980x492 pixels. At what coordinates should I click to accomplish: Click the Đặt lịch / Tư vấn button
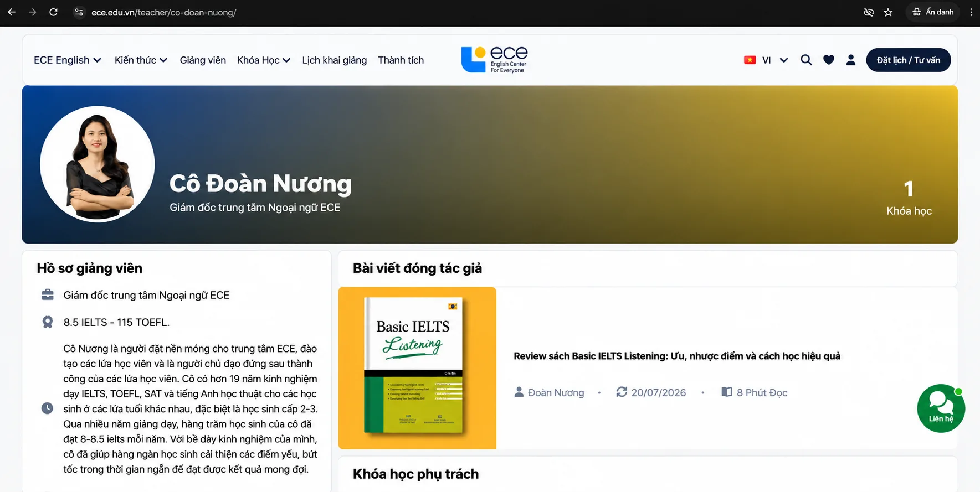click(909, 60)
